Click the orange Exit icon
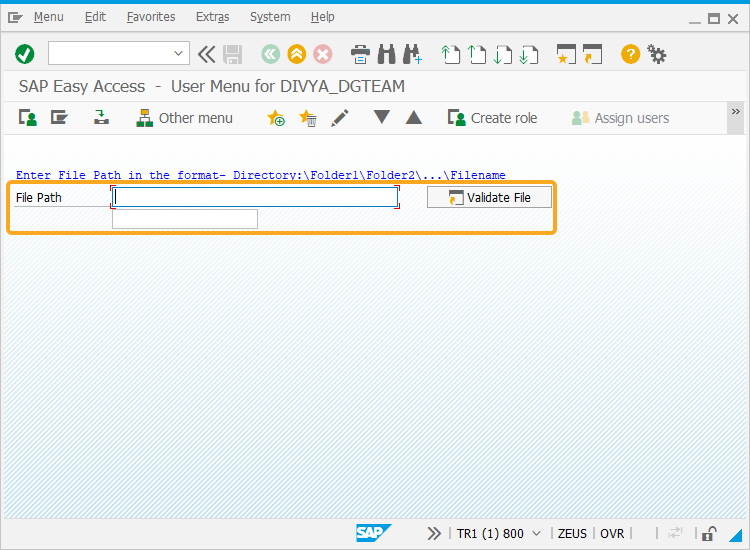The height and width of the screenshot is (550, 750). click(297, 54)
